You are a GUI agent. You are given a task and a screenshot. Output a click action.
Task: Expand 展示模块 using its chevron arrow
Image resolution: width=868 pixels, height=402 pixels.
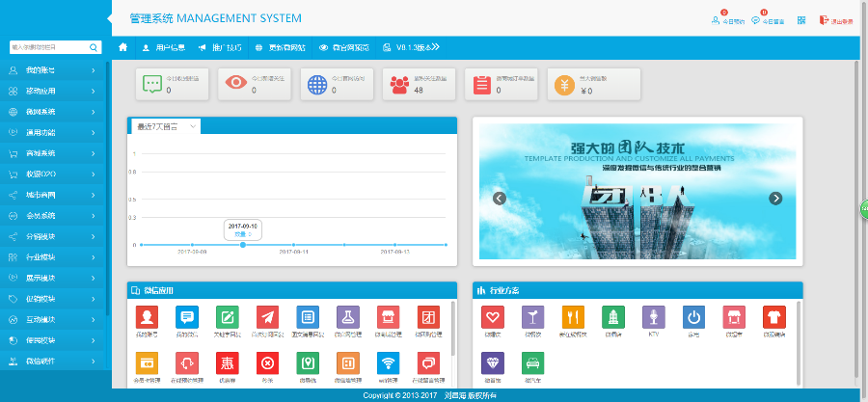point(94,279)
